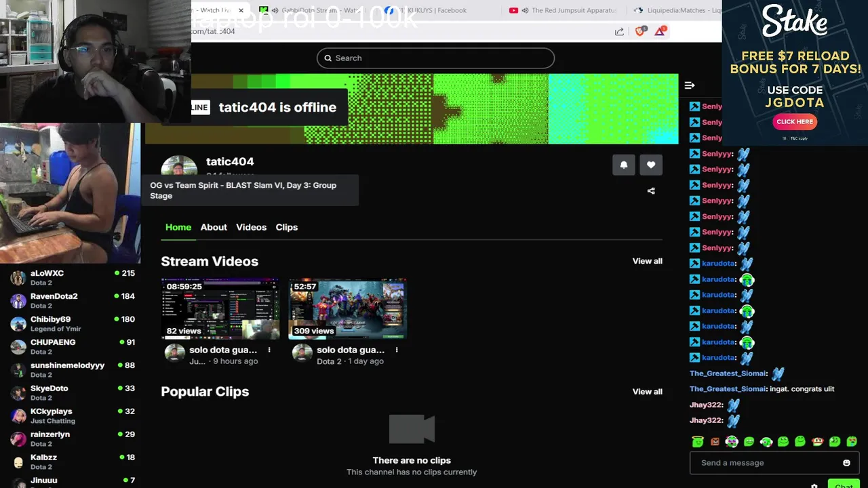Click the 'There are no clips' message
Viewport: 868px width, 488px height.
click(x=412, y=460)
